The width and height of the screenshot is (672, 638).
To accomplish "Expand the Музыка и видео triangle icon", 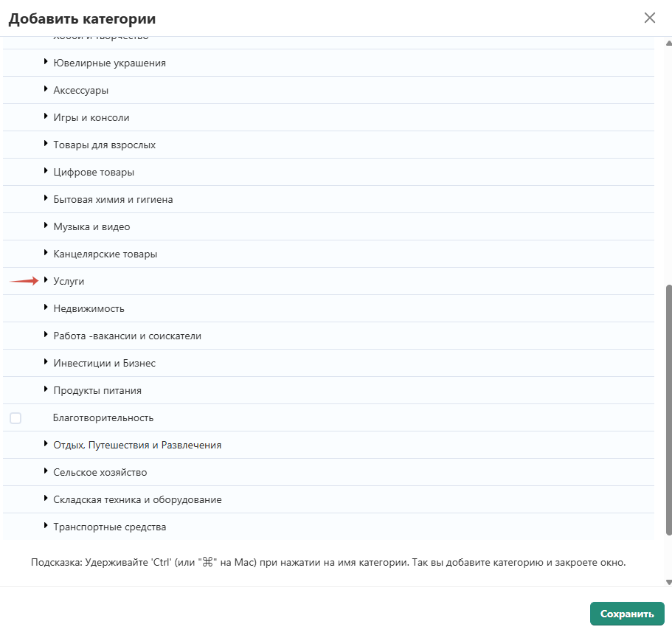I will click(46, 226).
